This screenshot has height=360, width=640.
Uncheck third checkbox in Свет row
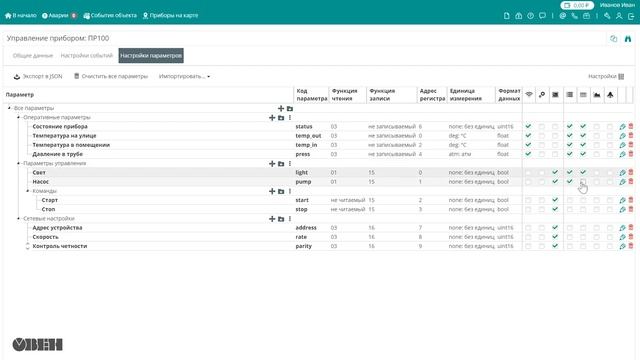[555, 172]
